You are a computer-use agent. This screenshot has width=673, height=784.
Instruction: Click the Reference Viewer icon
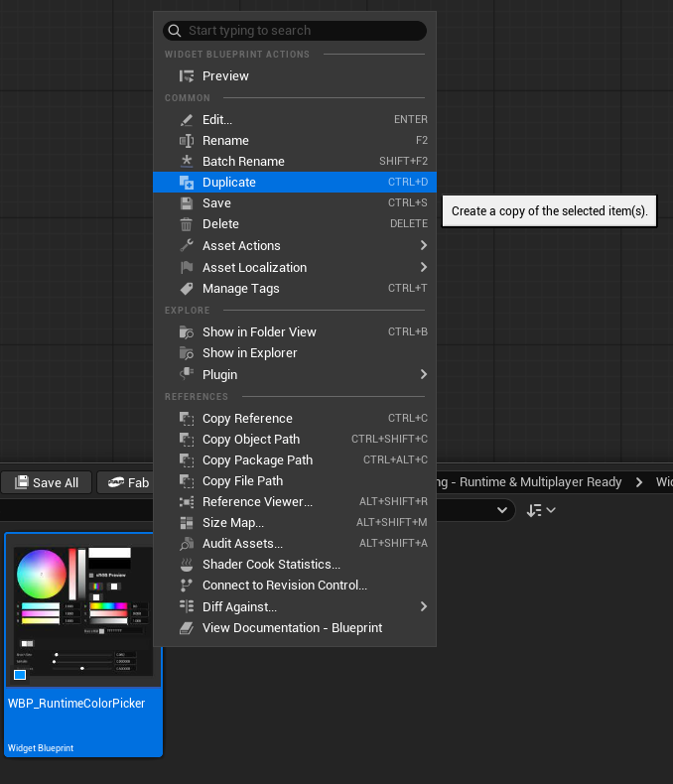187,502
